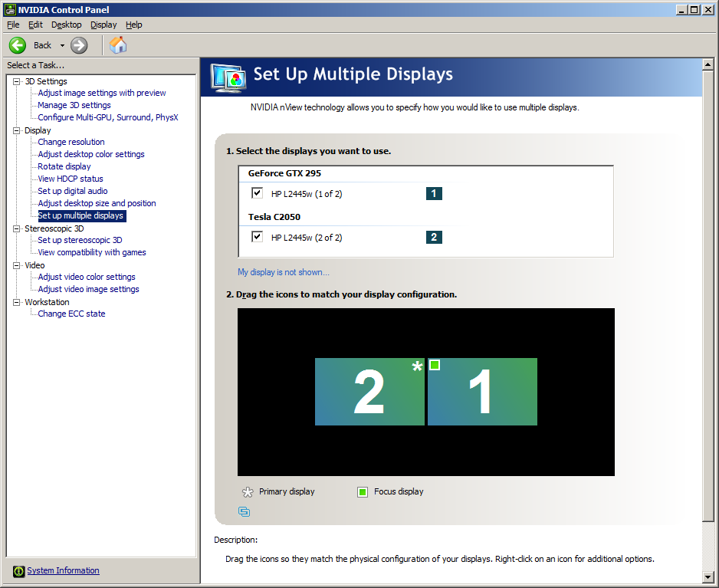This screenshot has width=719, height=588.
Task: Open Adjust image settings with preview
Action: [102, 93]
